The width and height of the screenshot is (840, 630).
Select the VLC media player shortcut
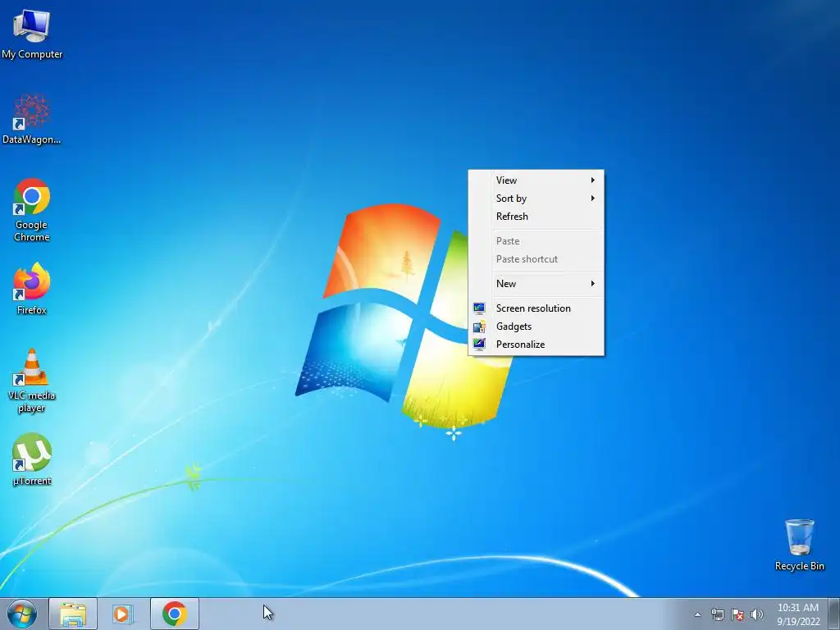pyautogui.click(x=32, y=381)
